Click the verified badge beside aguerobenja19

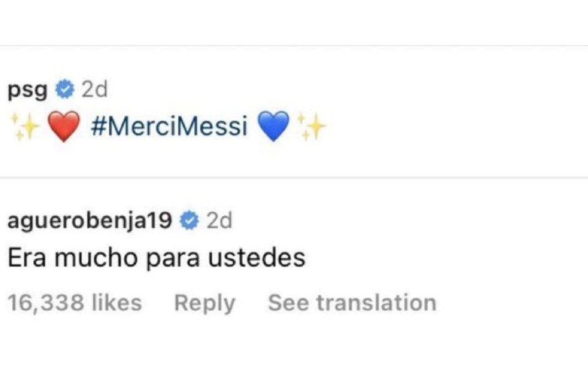[x=190, y=220]
